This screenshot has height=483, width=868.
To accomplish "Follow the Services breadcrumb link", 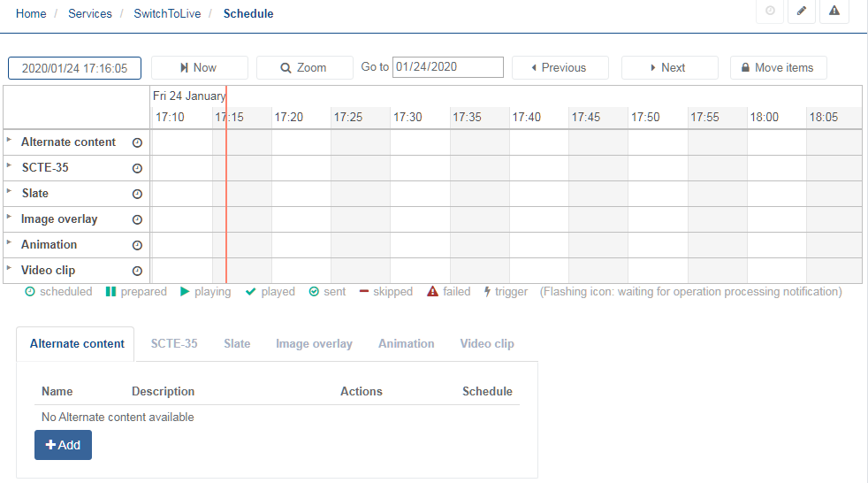I will point(90,13).
